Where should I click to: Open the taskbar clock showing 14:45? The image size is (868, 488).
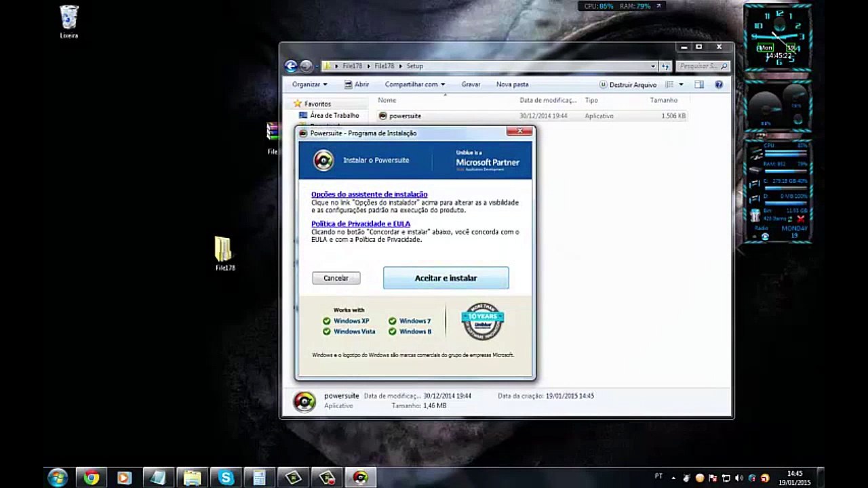(794, 478)
